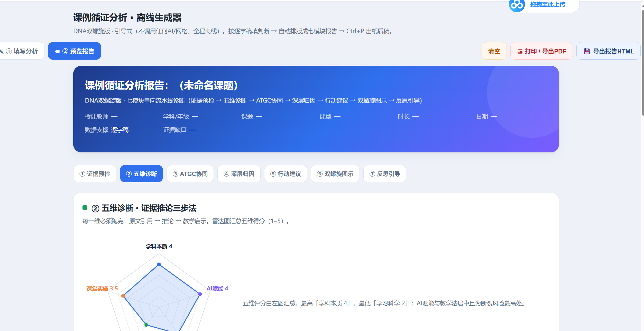This screenshot has height=331, width=644.
Task: Click the purple radar point for AI赋能
Action: coord(200,294)
